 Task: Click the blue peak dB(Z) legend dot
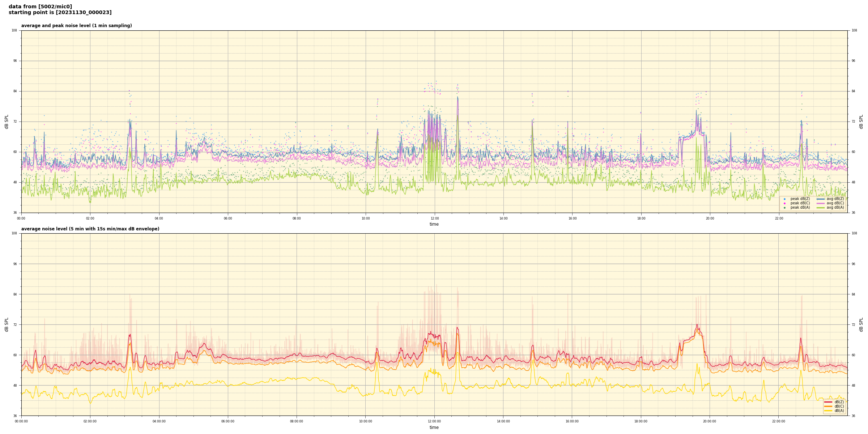point(784,199)
